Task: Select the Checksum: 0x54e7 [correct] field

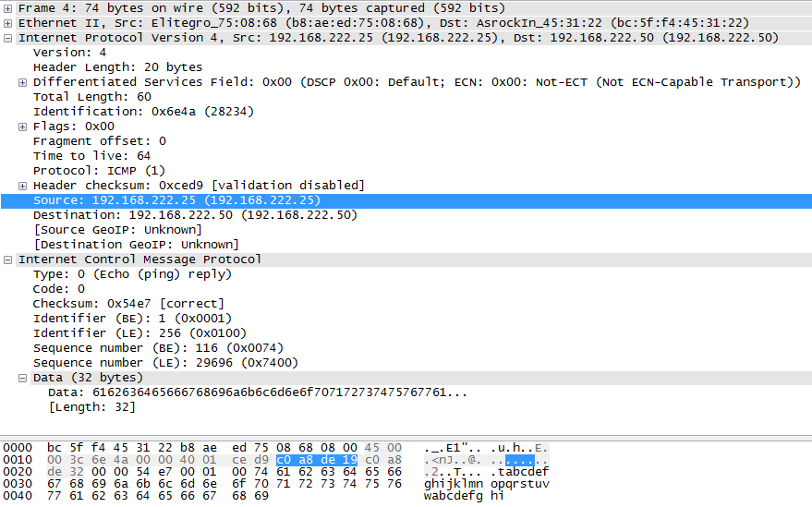Action: coord(128,304)
